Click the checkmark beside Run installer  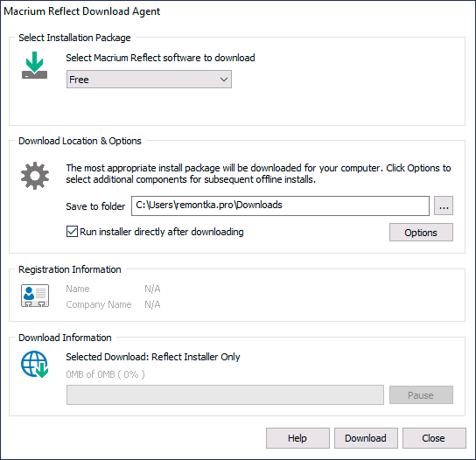[x=72, y=232]
